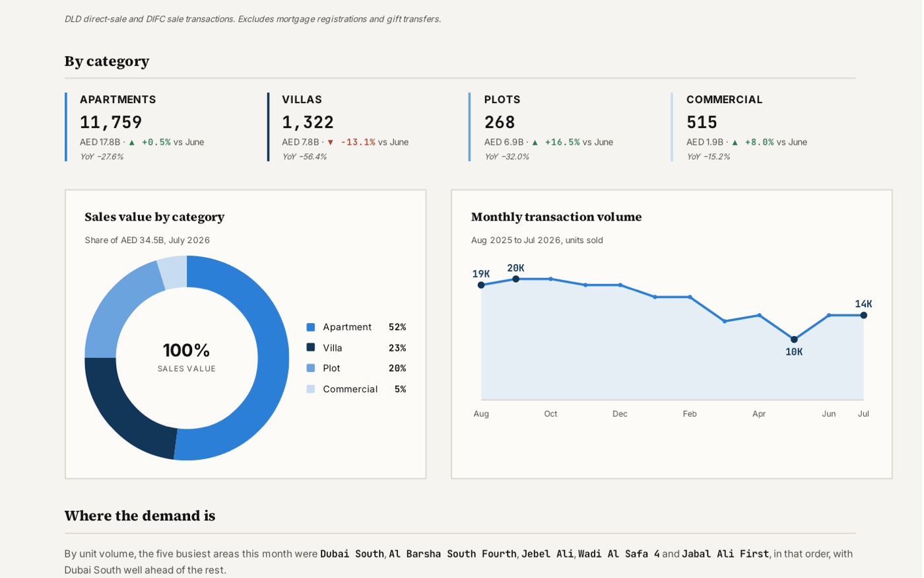Select the 10K low data point
This screenshot has width=924, height=578.
click(794, 340)
